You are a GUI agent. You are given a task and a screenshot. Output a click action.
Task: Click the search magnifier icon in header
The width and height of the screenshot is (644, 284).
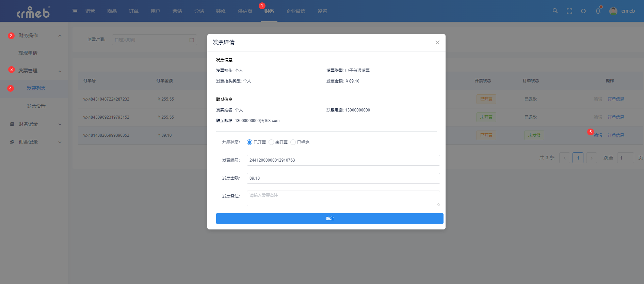click(555, 11)
